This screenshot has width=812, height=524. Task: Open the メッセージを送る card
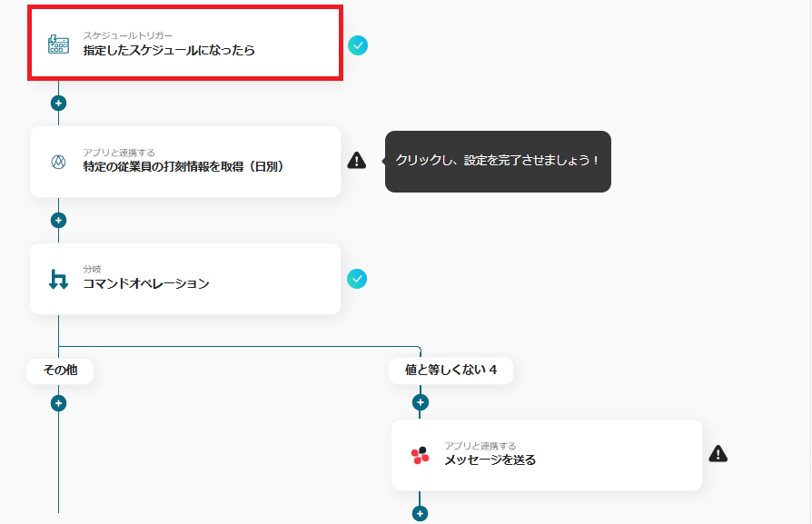(547, 455)
